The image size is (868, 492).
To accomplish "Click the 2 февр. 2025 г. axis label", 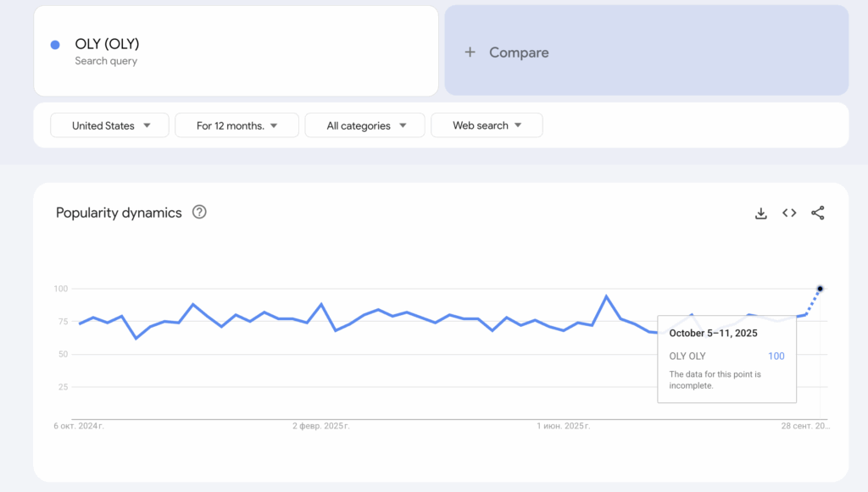I will point(320,426).
